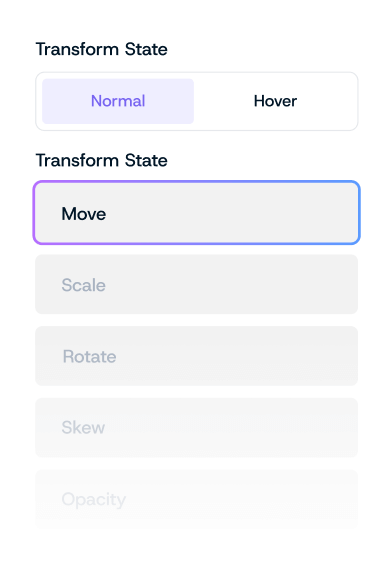Screen dimensions: 392x565
Task: Choose the Scale transform option
Action: point(196,284)
